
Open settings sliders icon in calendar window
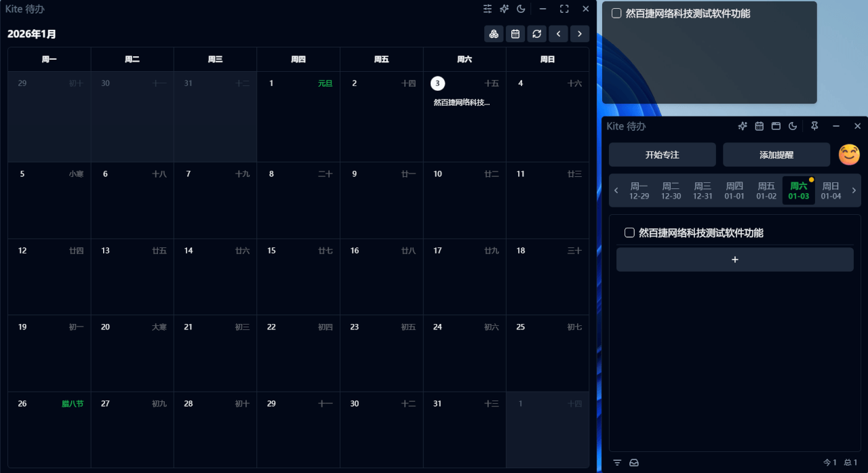point(488,9)
